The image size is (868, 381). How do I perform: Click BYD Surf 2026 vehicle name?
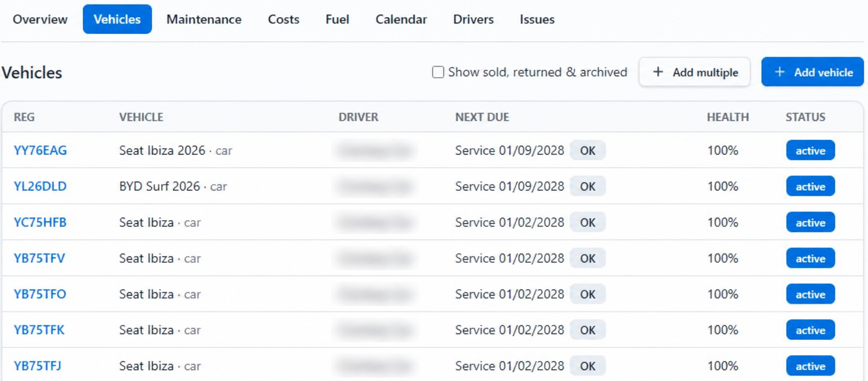(160, 186)
